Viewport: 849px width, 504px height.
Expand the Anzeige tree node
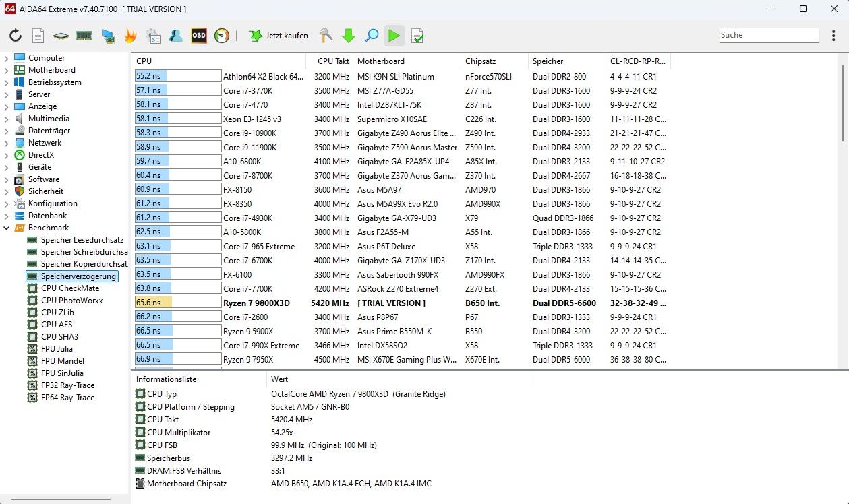point(7,106)
